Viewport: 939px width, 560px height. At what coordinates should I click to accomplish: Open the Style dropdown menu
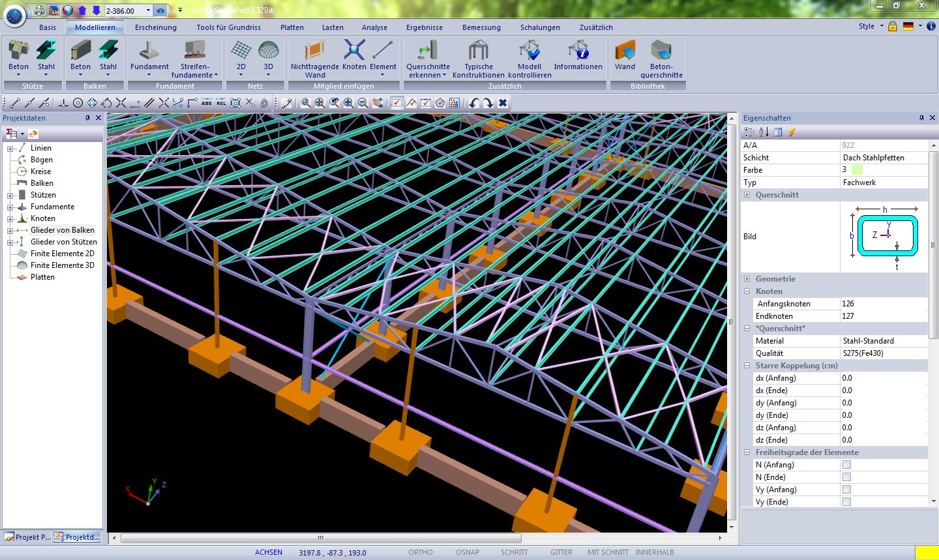[x=871, y=27]
